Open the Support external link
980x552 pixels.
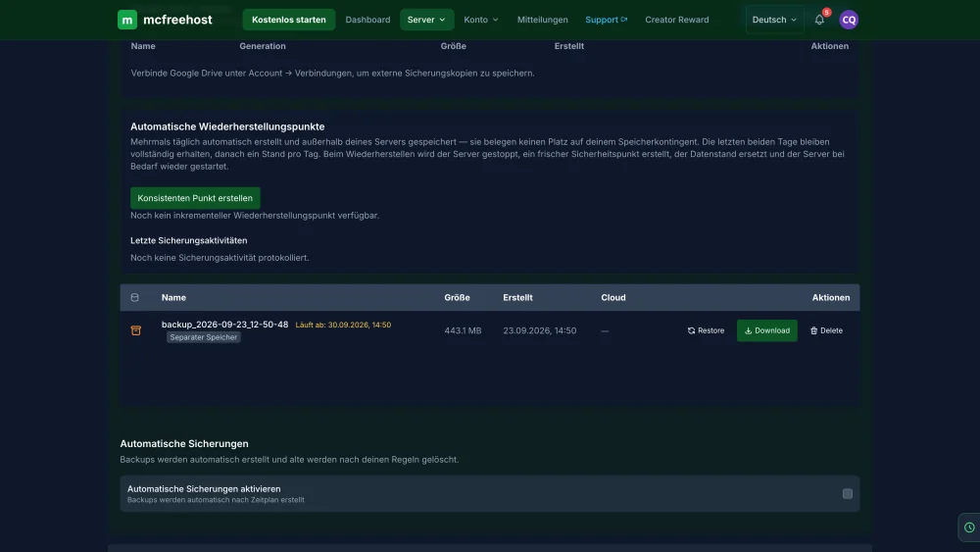[606, 20]
